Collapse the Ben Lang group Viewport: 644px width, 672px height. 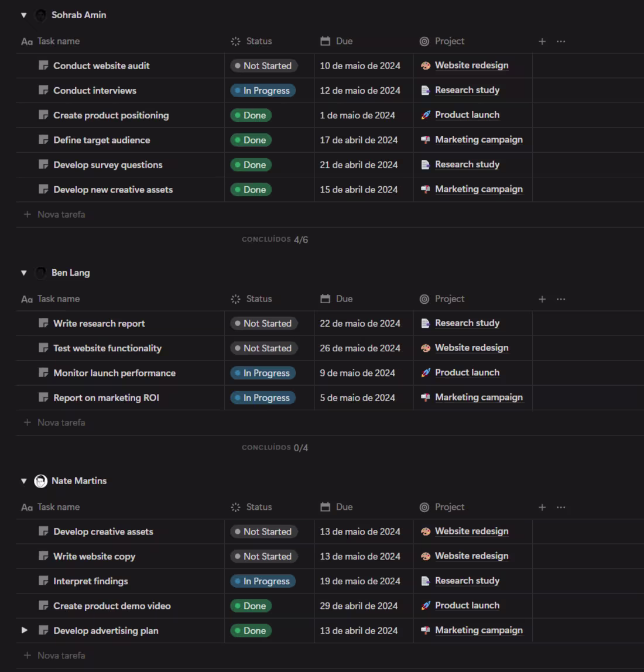[x=23, y=272]
